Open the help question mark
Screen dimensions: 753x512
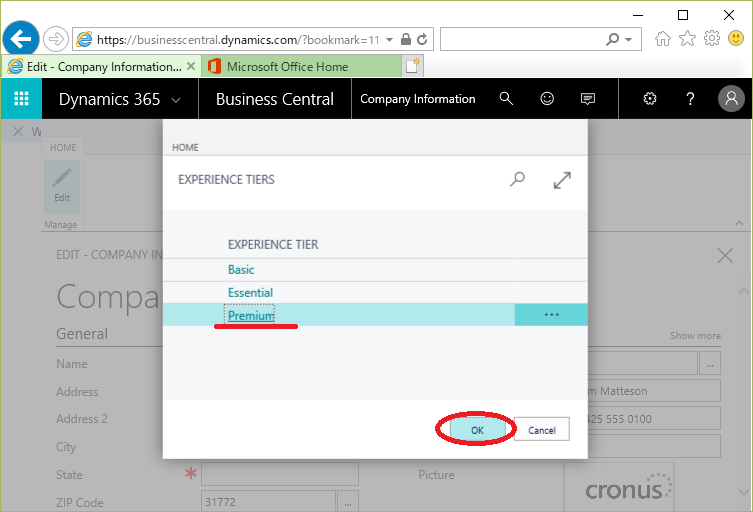[690, 99]
